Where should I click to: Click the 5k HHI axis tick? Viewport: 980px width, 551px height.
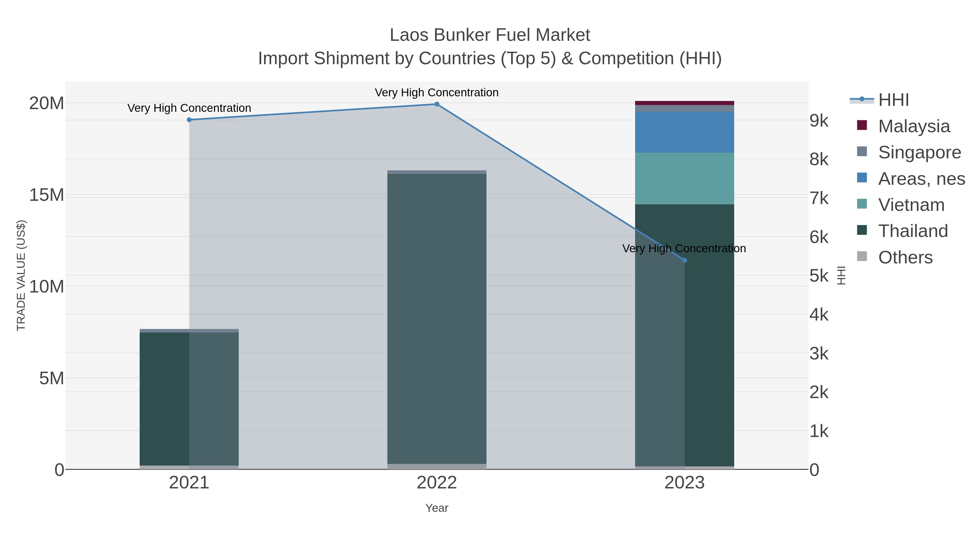819,276
